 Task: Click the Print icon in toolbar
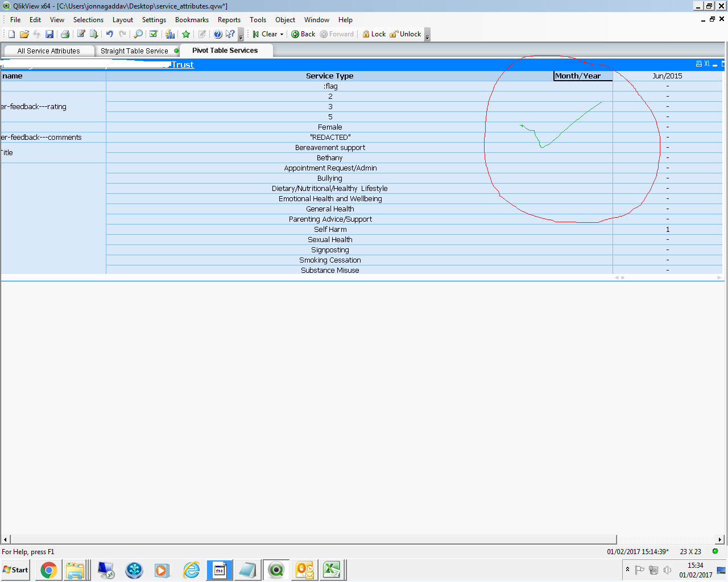65,34
